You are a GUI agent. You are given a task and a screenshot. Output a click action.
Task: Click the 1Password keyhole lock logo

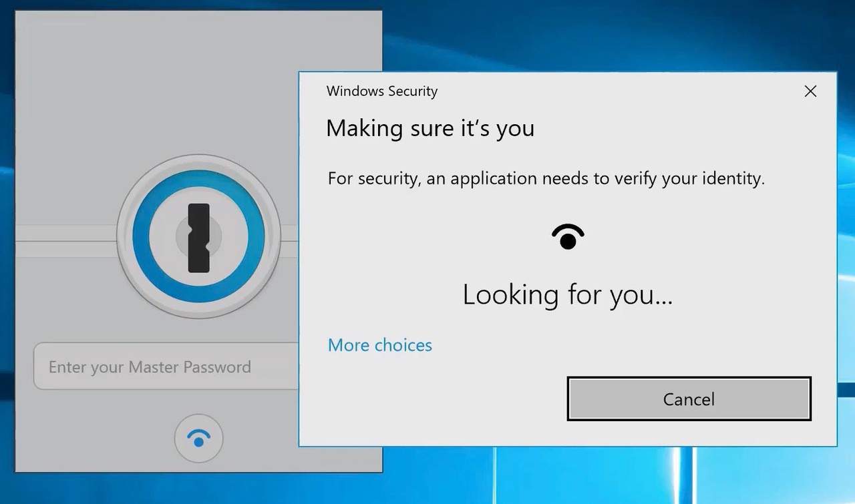[199, 237]
